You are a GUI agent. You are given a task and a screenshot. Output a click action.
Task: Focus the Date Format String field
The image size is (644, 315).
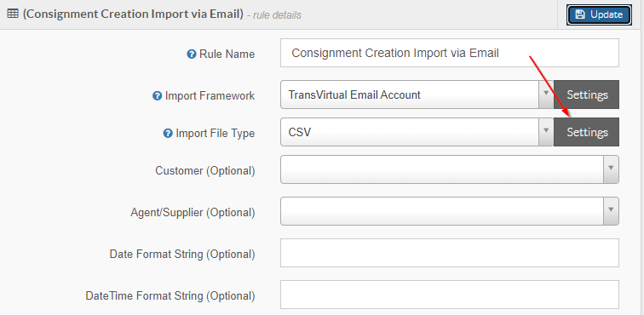tap(450, 253)
